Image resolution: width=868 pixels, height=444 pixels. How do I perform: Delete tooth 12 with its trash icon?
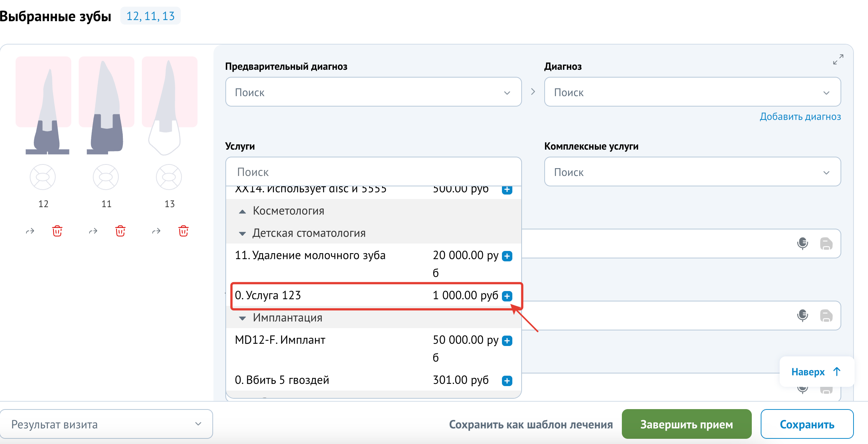[x=57, y=231]
